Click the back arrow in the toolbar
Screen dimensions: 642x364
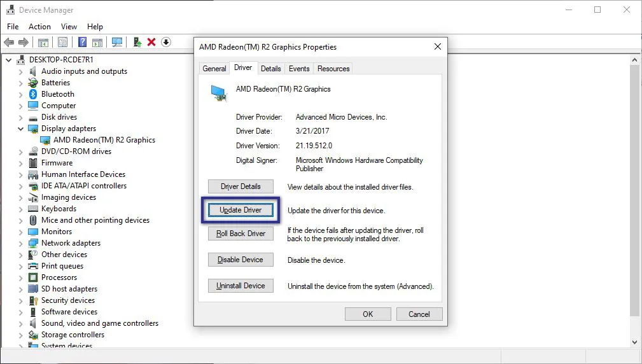click(x=9, y=42)
